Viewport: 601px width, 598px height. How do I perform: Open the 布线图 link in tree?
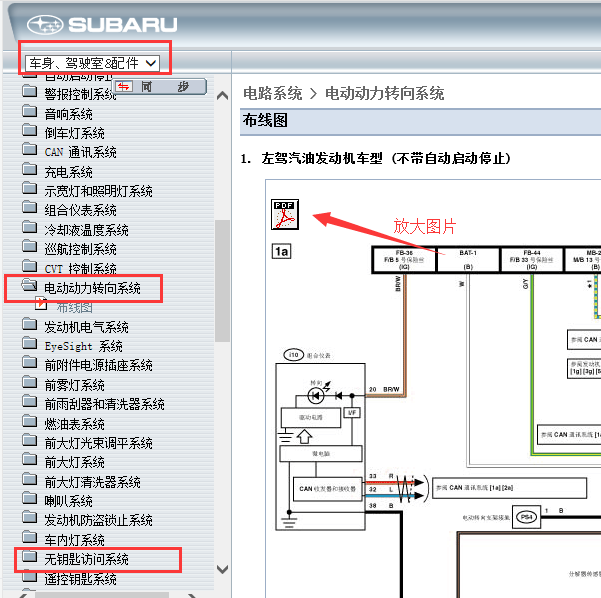point(75,307)
